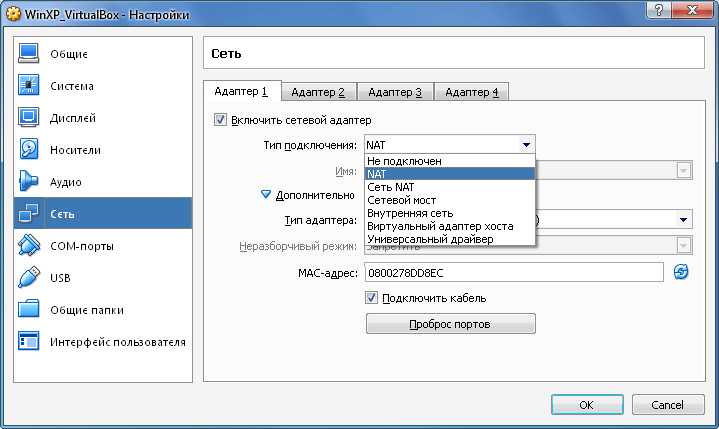Toggle Включить сетевой адаптер checkbox

click(220, 120)
